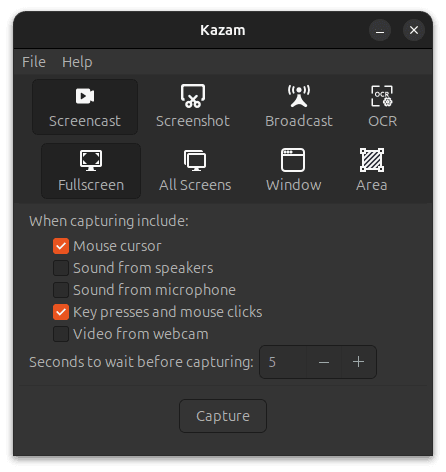Open the Help menu
Image resolution: width=446 pixels, height=472 pixels.
(77, 62)
